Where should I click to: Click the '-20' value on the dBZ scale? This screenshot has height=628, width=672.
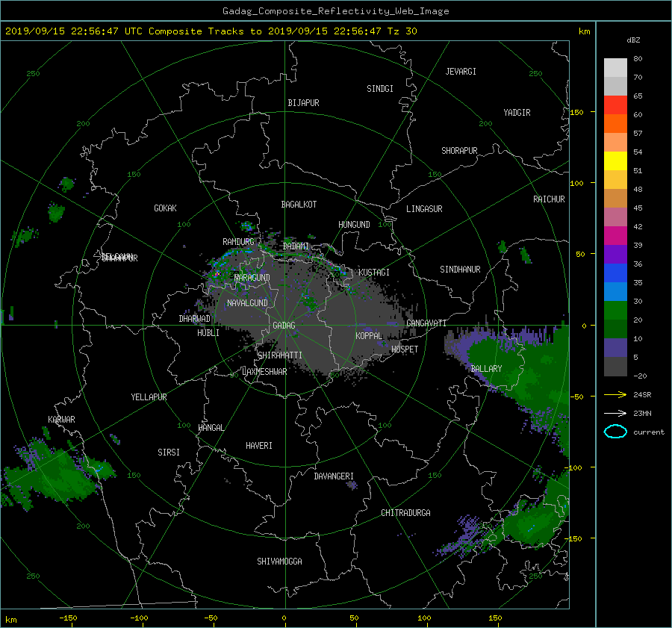coord(640,376)
